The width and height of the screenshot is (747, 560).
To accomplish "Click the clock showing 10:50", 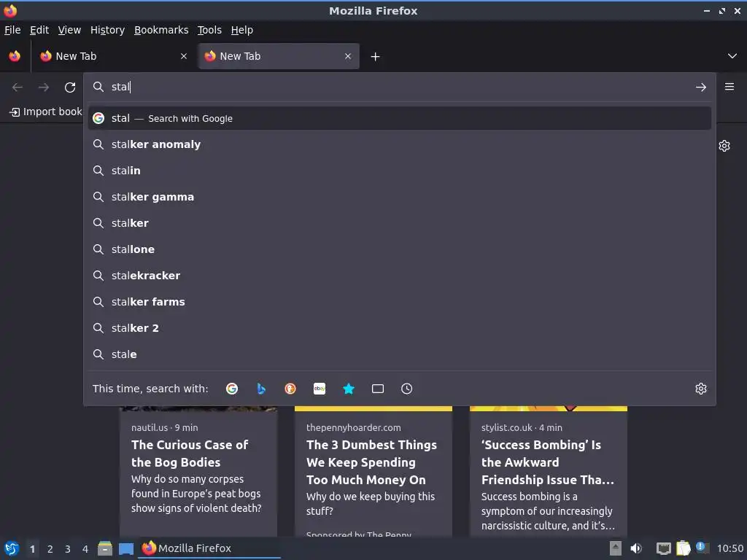I will 729,548.
